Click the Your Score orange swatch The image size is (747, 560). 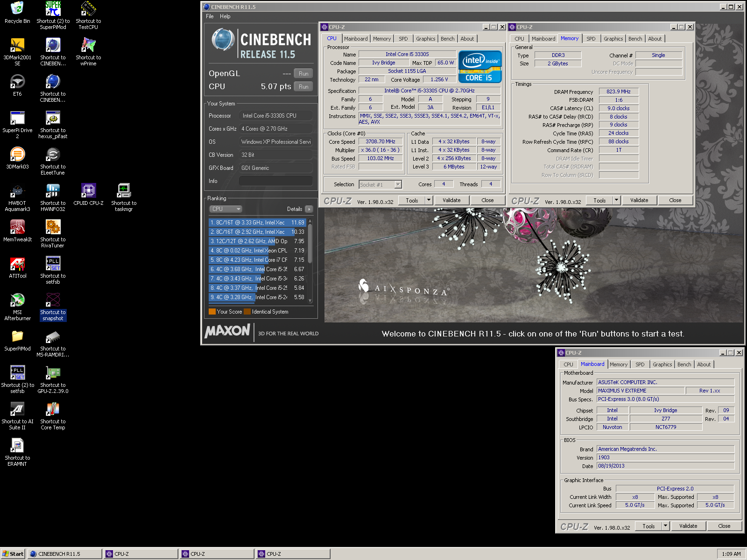tap(212, 312)
